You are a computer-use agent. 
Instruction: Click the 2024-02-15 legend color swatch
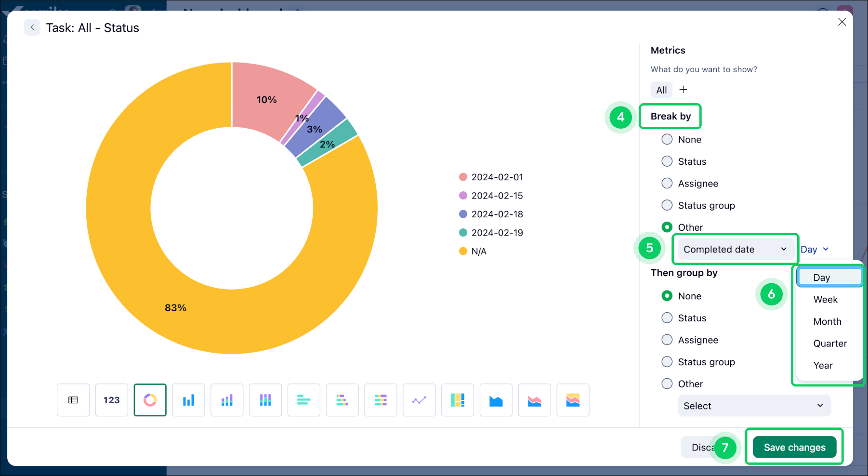[463, 196]
